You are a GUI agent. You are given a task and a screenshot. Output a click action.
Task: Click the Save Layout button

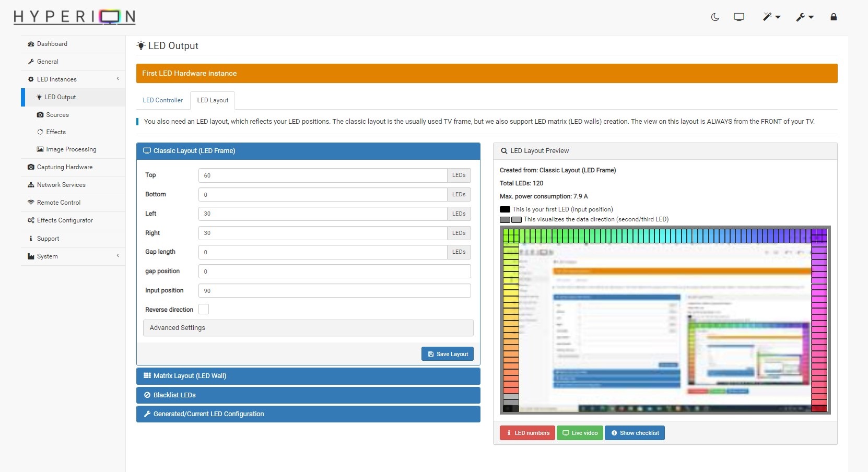point(448,354)
